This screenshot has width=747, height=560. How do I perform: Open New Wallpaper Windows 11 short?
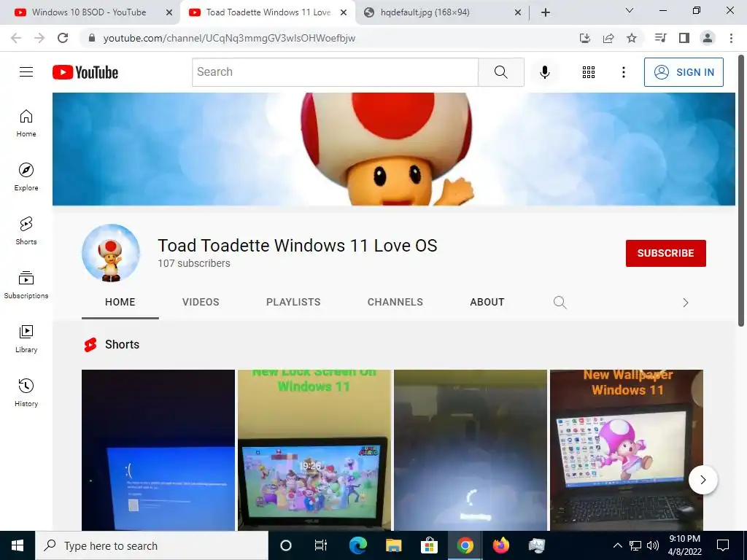[627, 450]
